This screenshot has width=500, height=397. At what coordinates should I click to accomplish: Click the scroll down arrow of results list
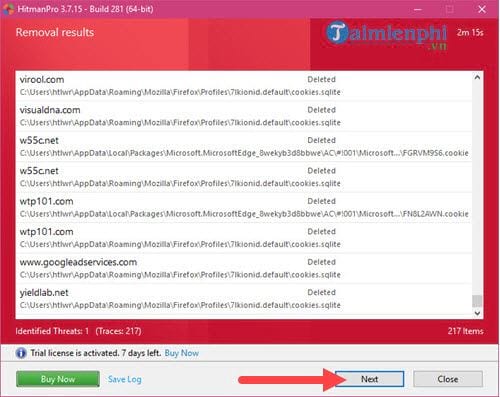pyautogui.click(x=477, y=313)
